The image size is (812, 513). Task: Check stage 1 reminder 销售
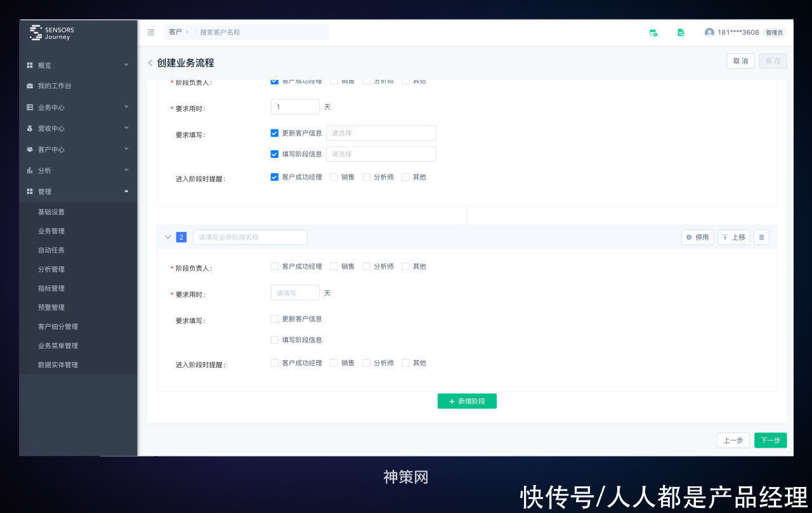click(x=334, y=177)
